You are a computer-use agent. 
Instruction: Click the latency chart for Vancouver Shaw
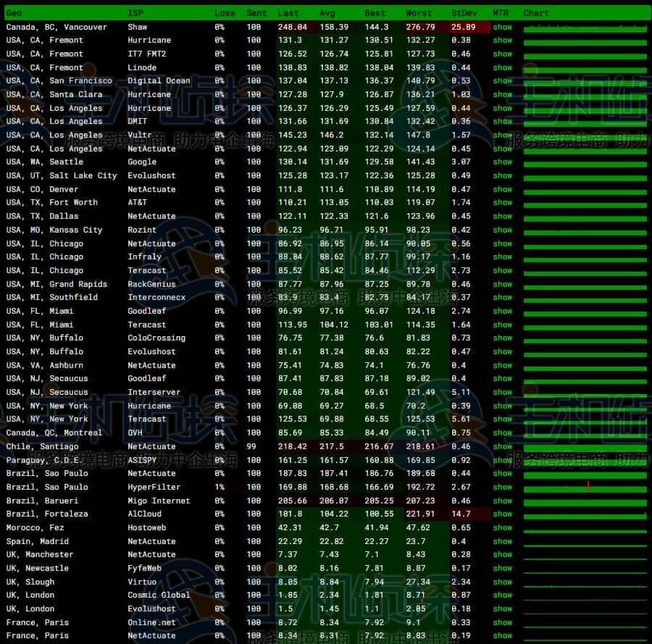coord(585,28)
